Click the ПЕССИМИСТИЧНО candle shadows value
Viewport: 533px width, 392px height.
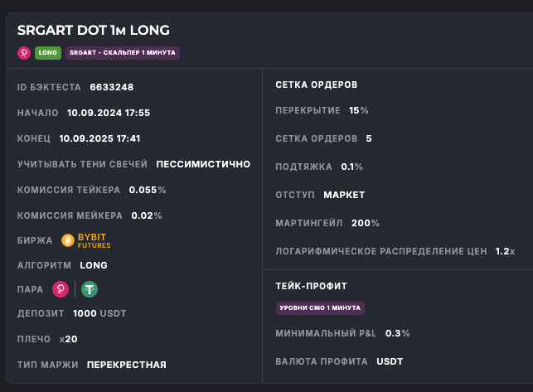203,164
